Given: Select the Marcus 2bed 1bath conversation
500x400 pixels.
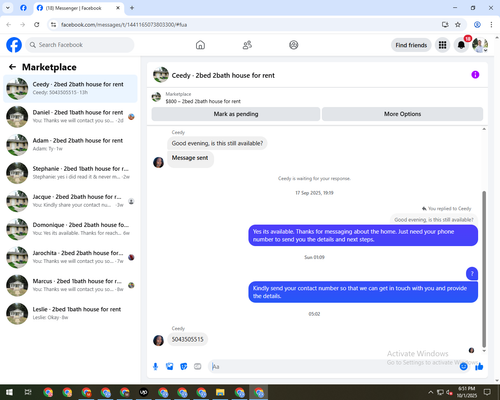Looking at the screenshot, I should click(x=70, y=285).
